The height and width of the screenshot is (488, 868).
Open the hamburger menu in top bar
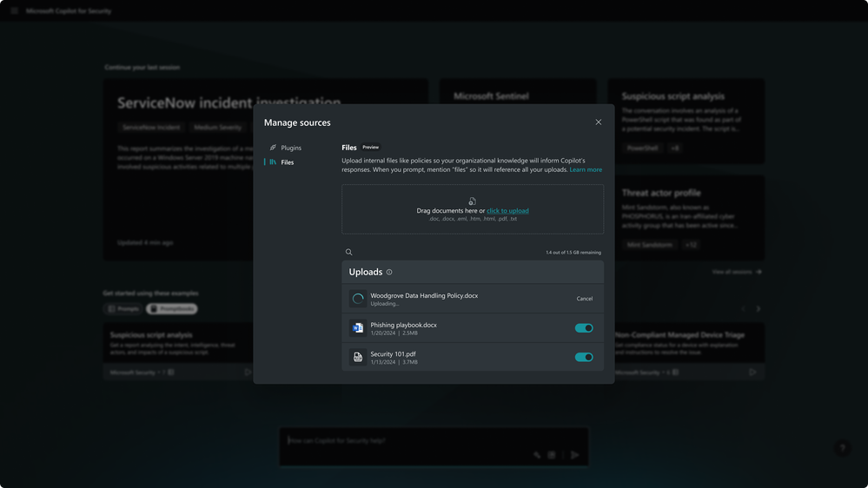[x=15, y=10]
